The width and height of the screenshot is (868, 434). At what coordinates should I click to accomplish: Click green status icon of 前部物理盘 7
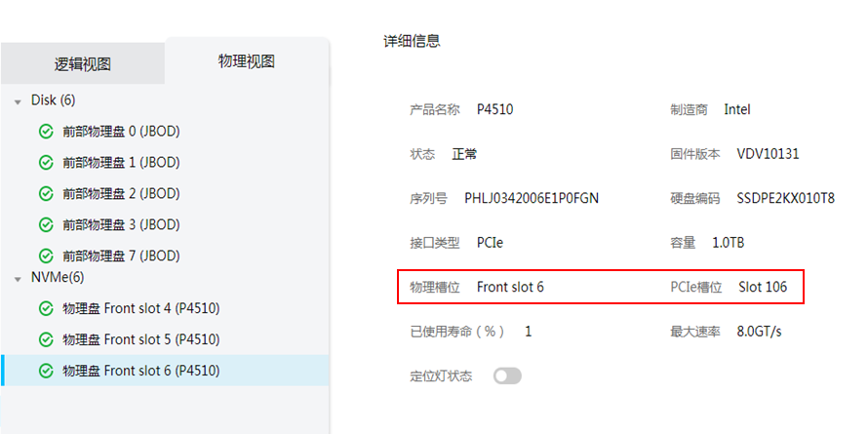pos(46,256)
